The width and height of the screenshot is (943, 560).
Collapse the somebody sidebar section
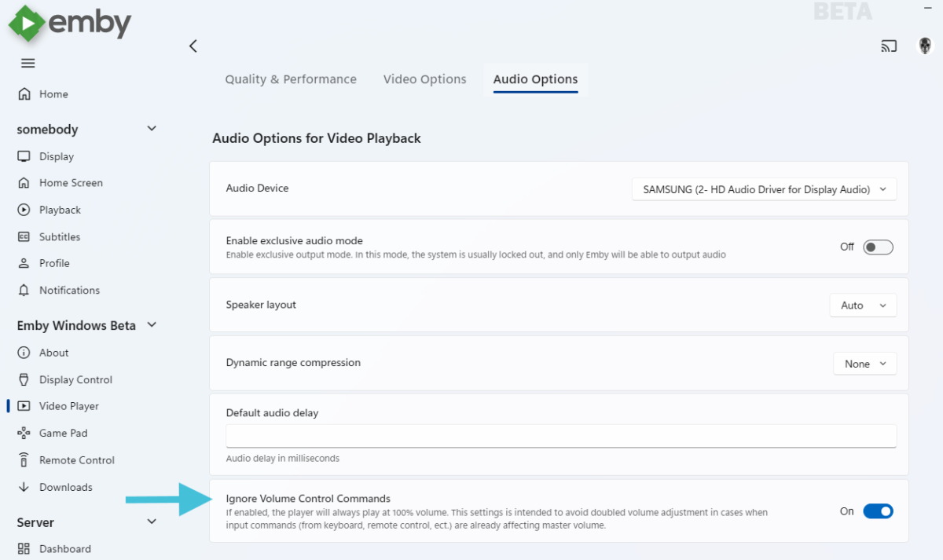(152, 129)
